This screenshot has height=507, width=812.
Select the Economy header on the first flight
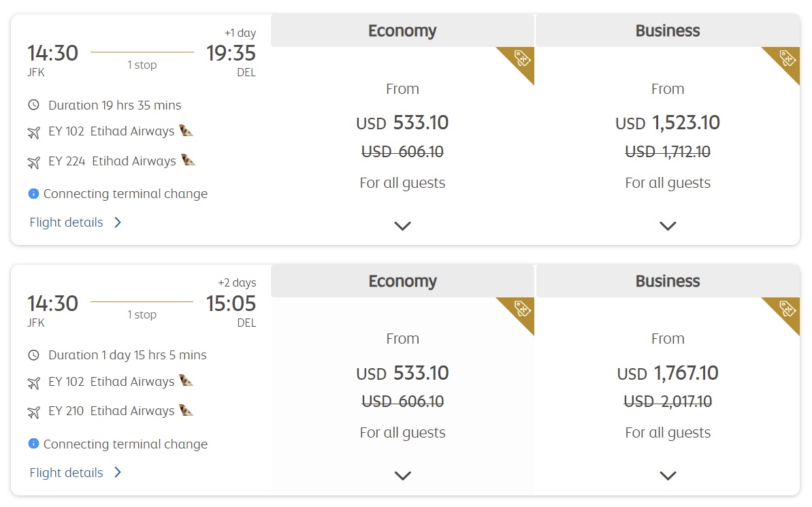402,31
